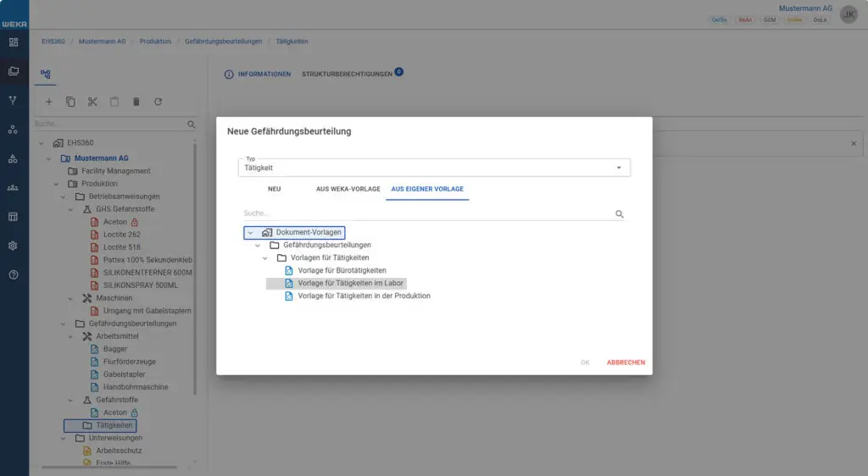
Task: Switch to the NEU tab
Action: pos(274,189)
